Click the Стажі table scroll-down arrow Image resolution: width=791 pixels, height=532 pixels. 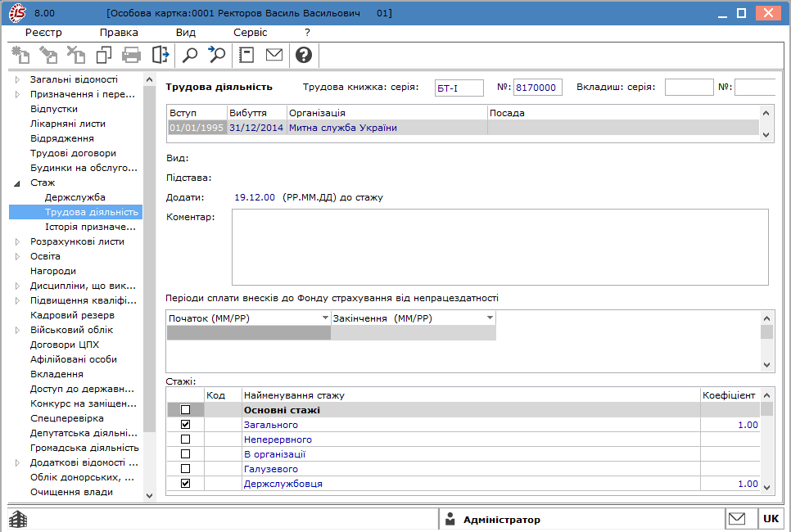[766, 487]
